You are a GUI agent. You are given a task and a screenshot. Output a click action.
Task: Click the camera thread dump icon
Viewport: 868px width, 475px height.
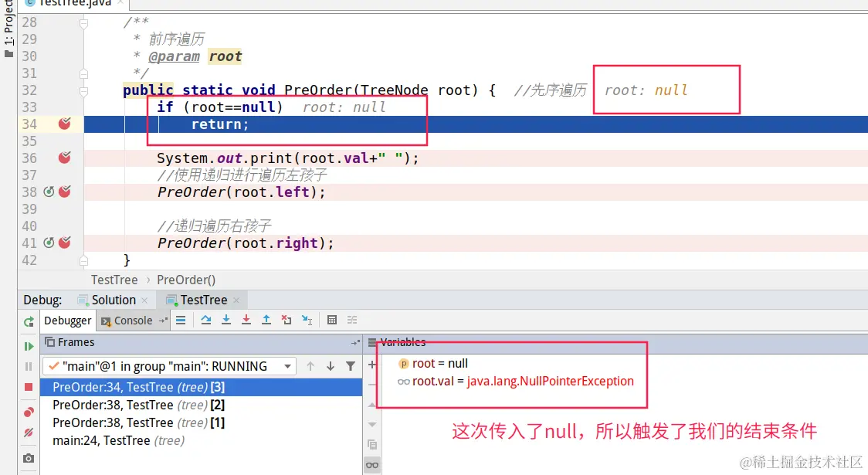coord(29,458)
